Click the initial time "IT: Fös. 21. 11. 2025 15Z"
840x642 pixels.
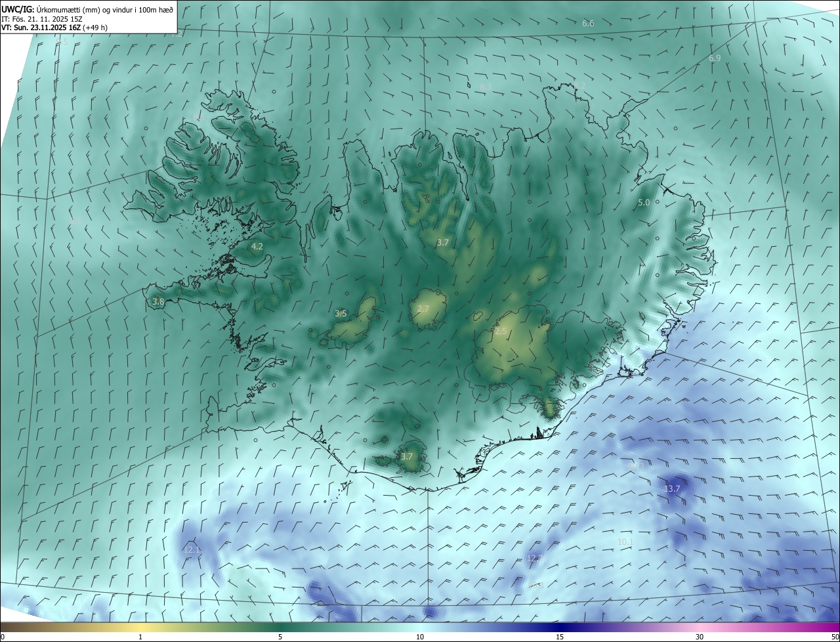coord(41,18)
